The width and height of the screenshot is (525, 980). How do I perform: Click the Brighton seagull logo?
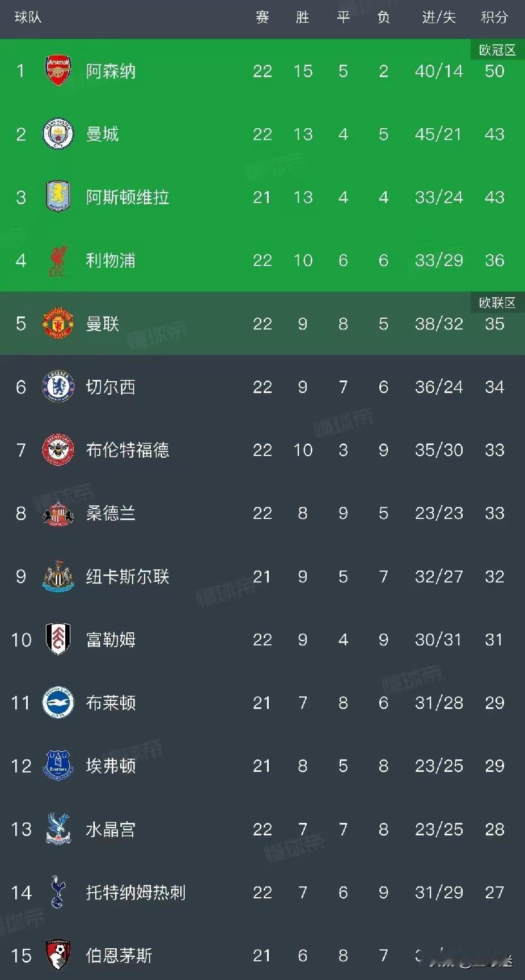click(58, 703)
